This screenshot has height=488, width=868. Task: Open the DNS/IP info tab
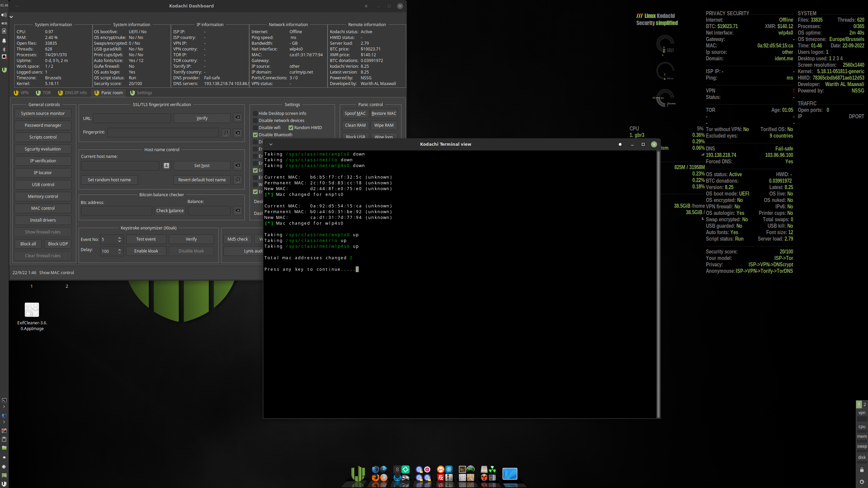73,93
